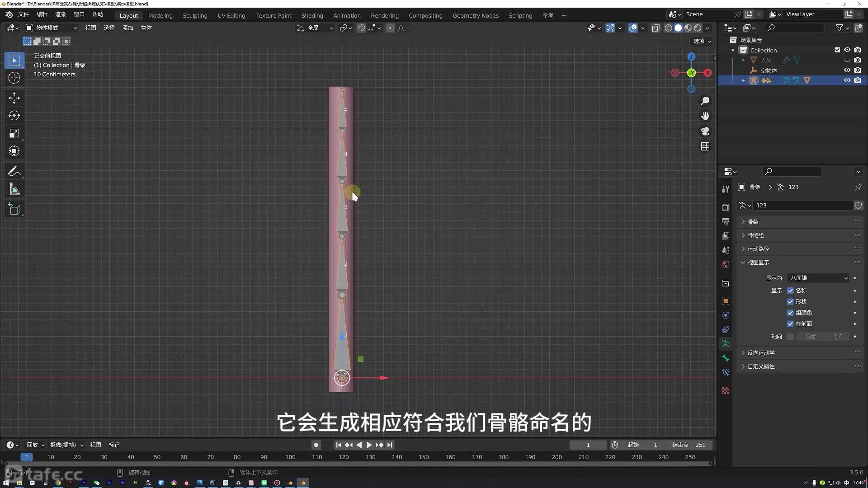Click frame 100 on the timeline ruler
Viewport: 868px width, 488px height.
290,457
